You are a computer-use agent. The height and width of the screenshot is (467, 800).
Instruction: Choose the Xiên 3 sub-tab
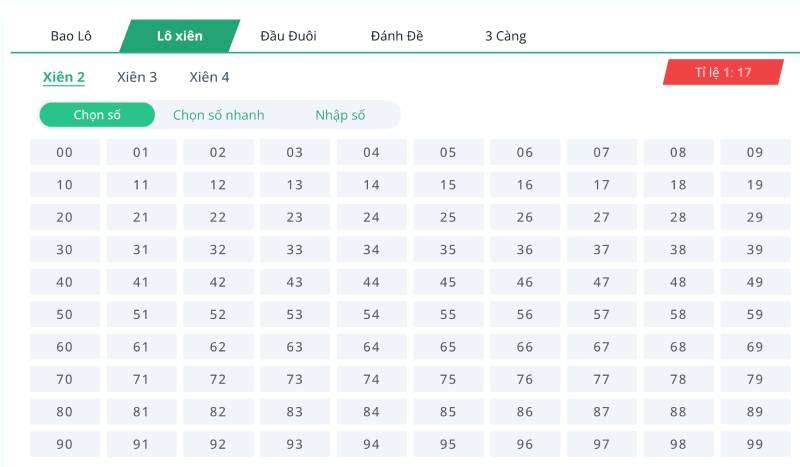point(137,77)
